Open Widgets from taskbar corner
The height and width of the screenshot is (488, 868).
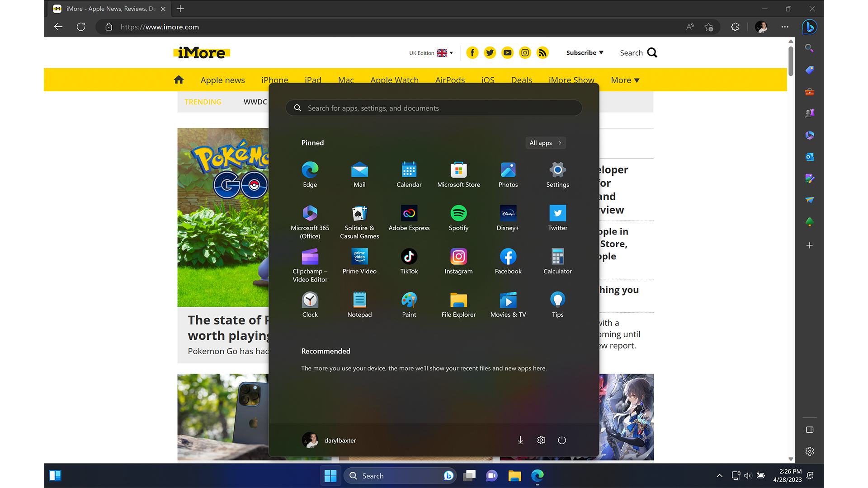pyautogui.click(x=55, y=476)
